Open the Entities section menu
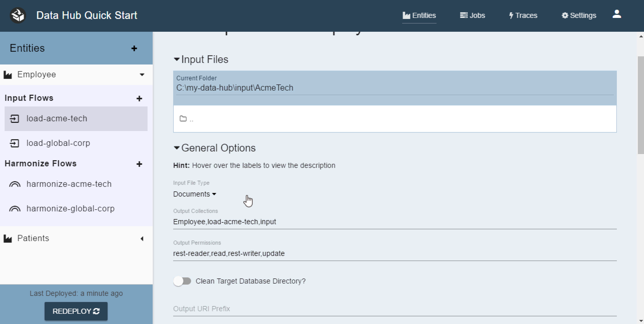The height and width of the screenshot is (324, 644). [x=135, y=48]
